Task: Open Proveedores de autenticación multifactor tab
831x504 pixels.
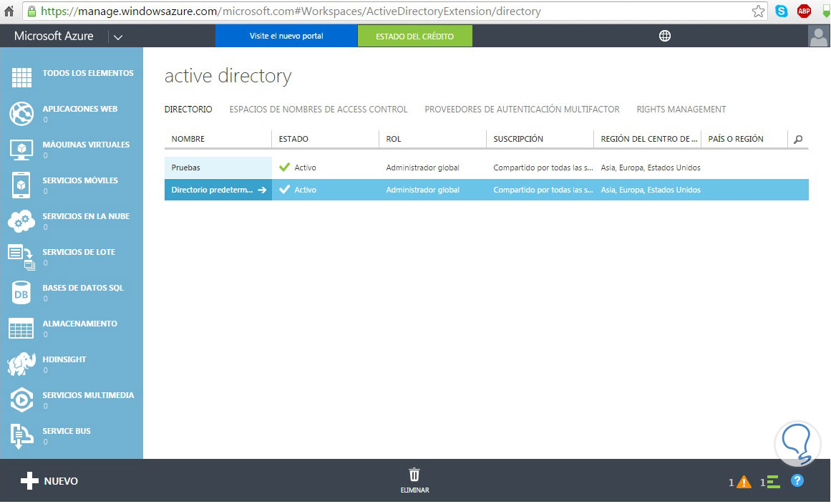Action: 522,109
